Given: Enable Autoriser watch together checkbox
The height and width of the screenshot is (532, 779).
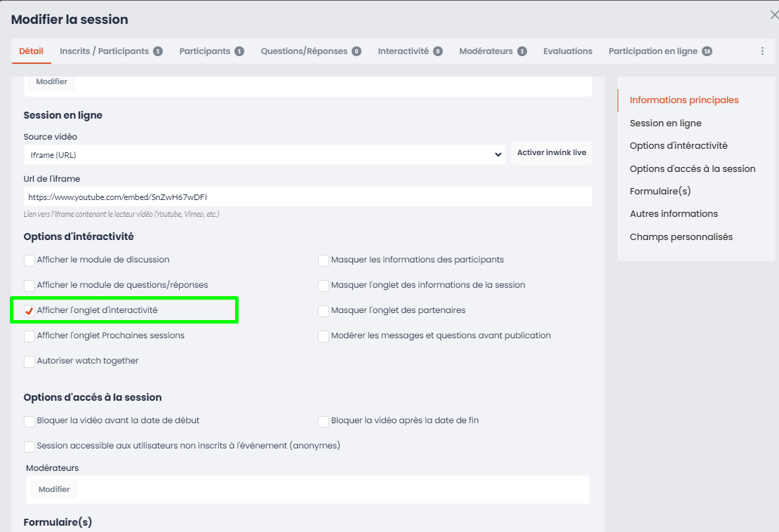Looking at the screenshot, I should click(29, 361).
